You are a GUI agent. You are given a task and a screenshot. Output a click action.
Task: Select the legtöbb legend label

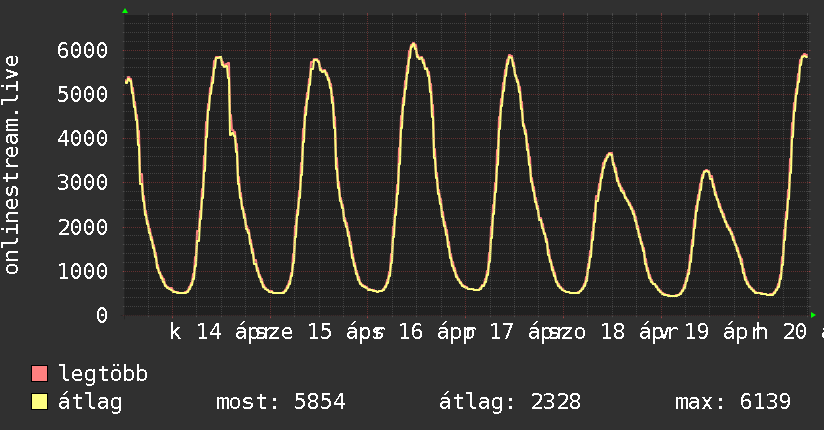103,374
